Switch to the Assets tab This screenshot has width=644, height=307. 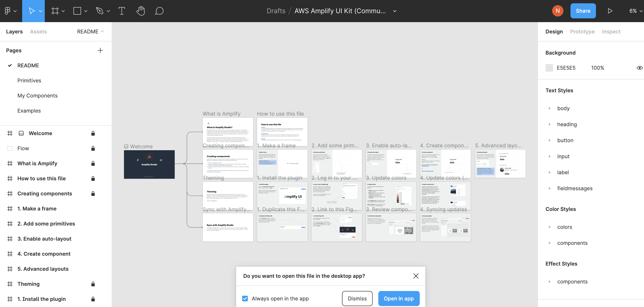[38, 32]
